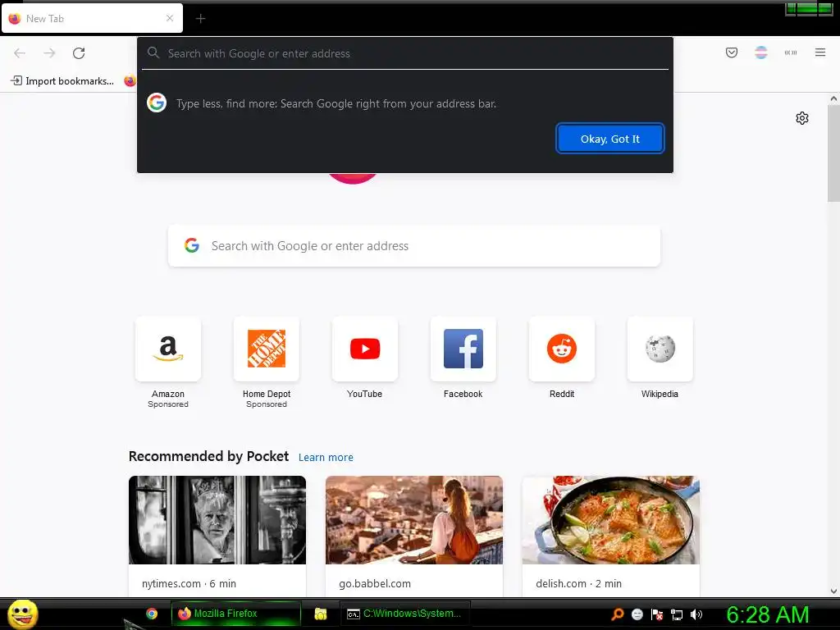Viewport: 840px width, 630px height.
Task: Click the Firefox bookmark icon after Import bookmarks
Action: tap(130, 81)
